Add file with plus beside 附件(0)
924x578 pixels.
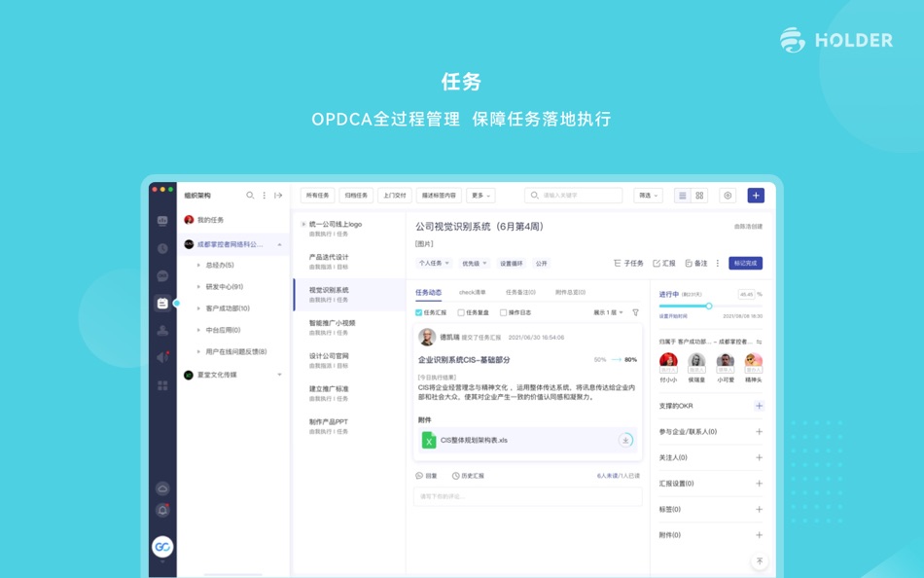[759, 535]
